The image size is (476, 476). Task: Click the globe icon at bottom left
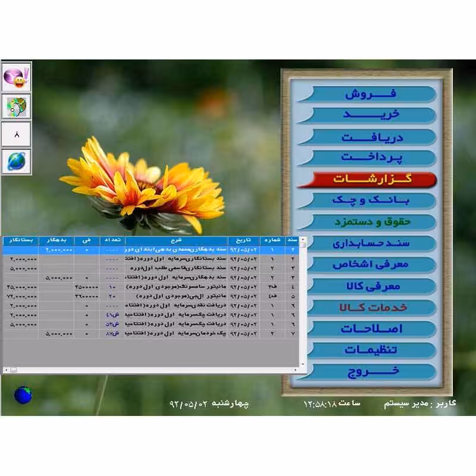[22, 394]
